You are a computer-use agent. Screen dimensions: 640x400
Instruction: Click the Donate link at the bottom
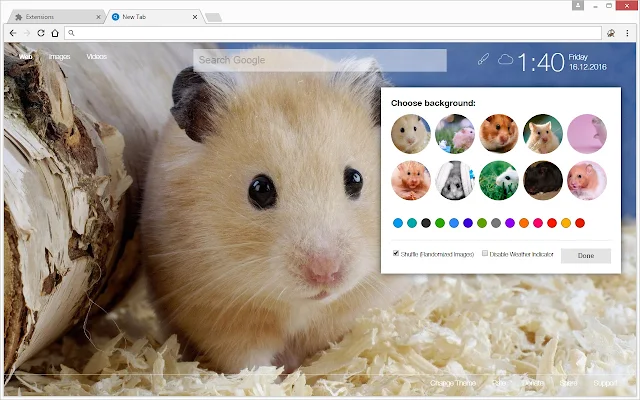(x=533, y=383)
